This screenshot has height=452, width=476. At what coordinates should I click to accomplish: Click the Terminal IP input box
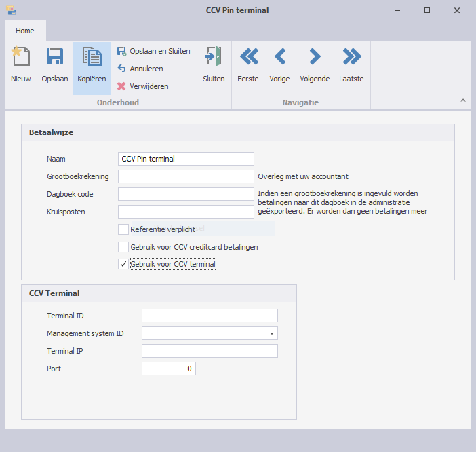tap(210, 351)
